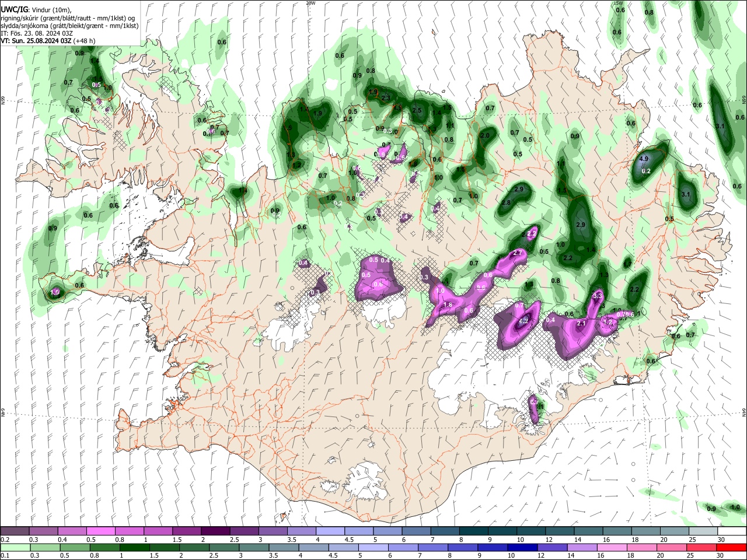Click the 4.9 precipitation value on the map
Viewport: 747px width, 560px height.
644,159
